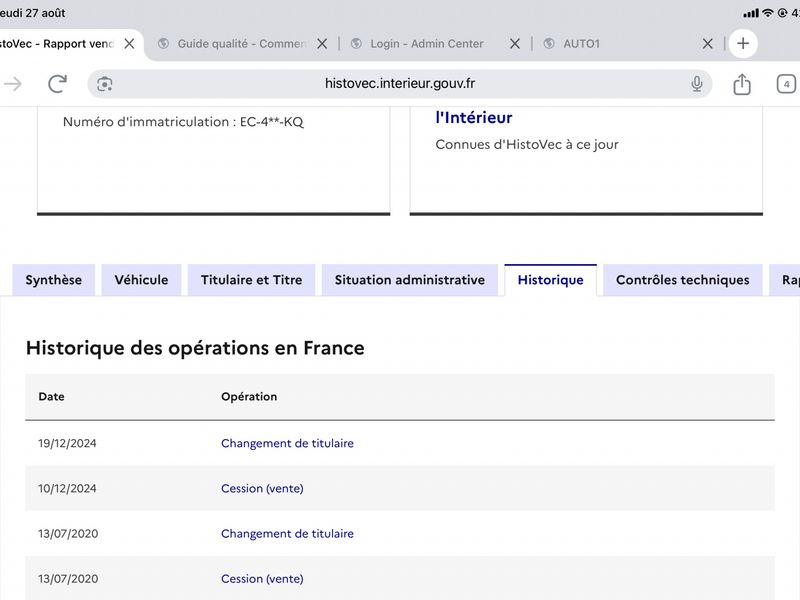
Task: Tap the cellular signal bars icon
Action: 751,13
